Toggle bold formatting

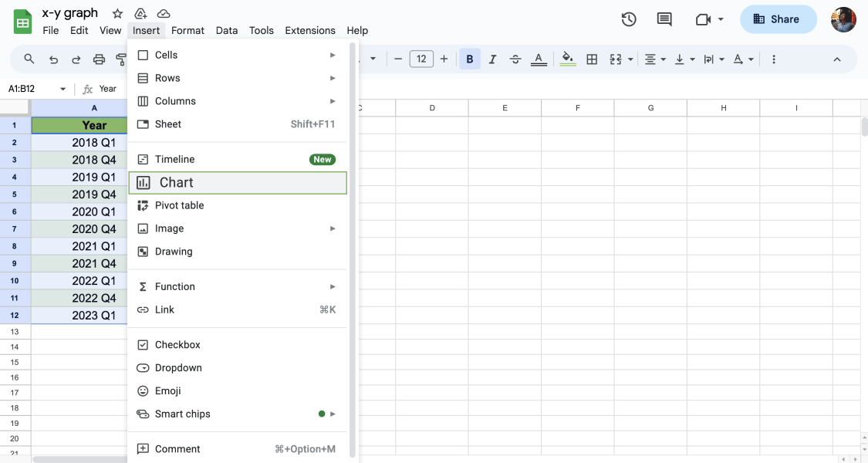tap(470, 59)
